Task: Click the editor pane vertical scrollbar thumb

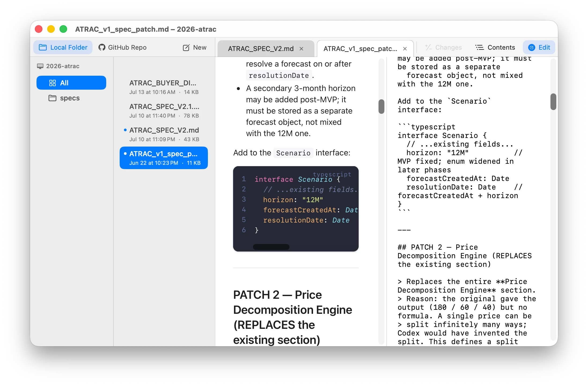Action: coord(553,102)
